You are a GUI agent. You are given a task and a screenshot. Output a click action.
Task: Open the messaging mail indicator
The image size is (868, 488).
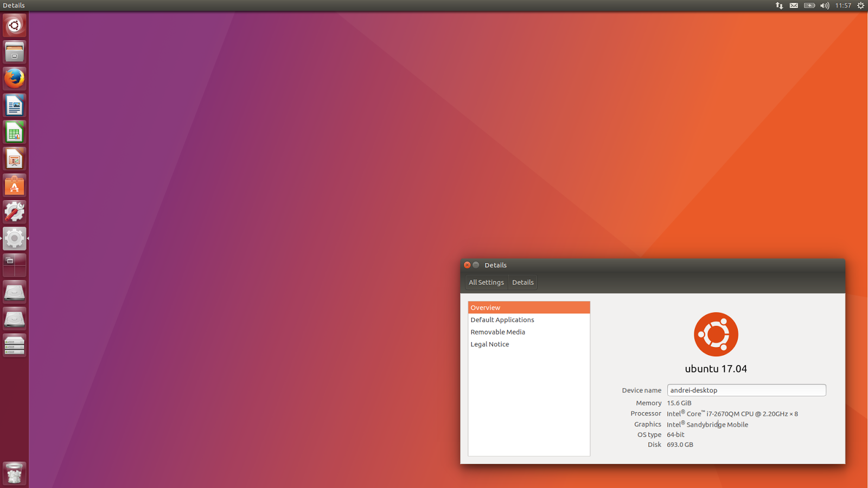[x=794, y=5]
